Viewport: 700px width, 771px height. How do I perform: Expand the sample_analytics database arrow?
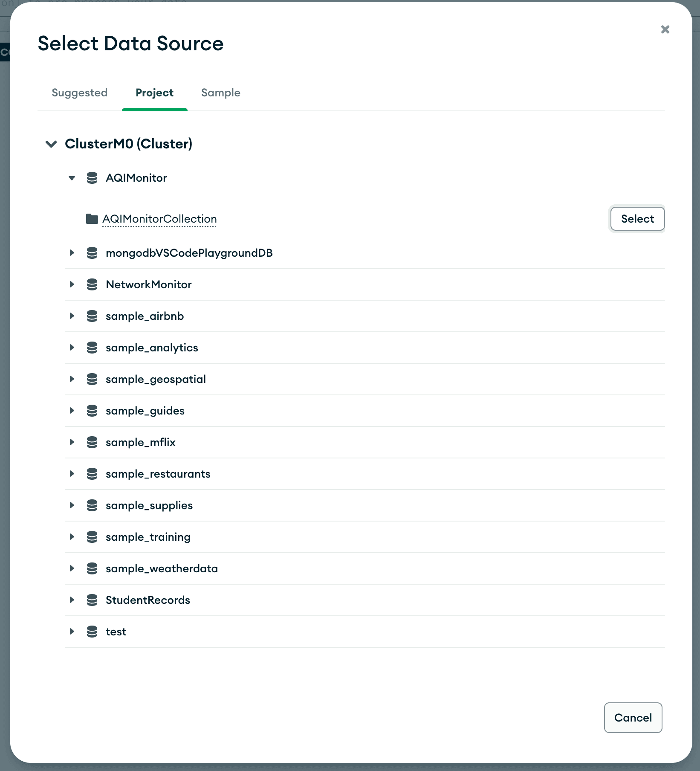click(72, 348)
